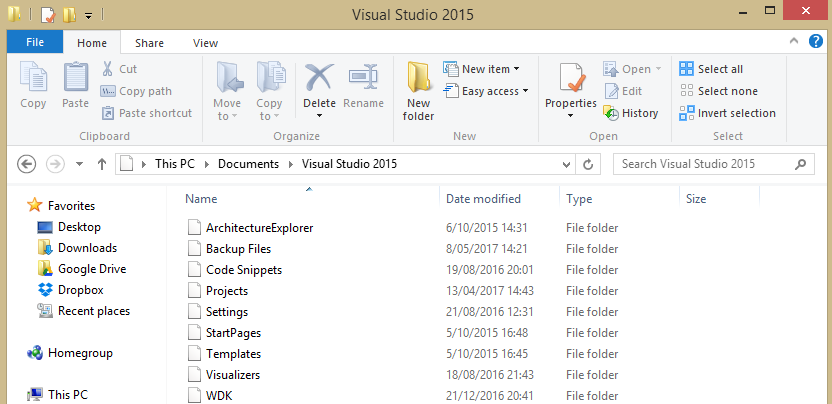Screen dimensions: 832x404
Task: Customize Quick Access Toolbar dropdown
Action: tap(89, 15)
